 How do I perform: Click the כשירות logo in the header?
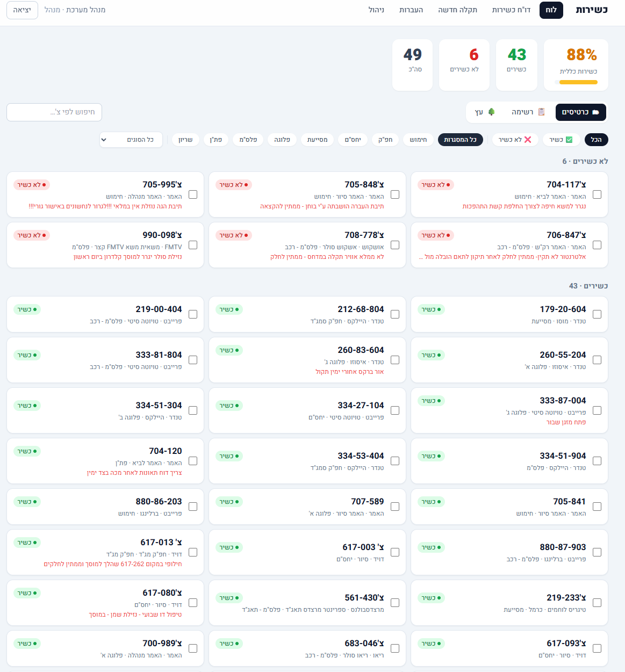pyautogui.click(x=592, y=10)
